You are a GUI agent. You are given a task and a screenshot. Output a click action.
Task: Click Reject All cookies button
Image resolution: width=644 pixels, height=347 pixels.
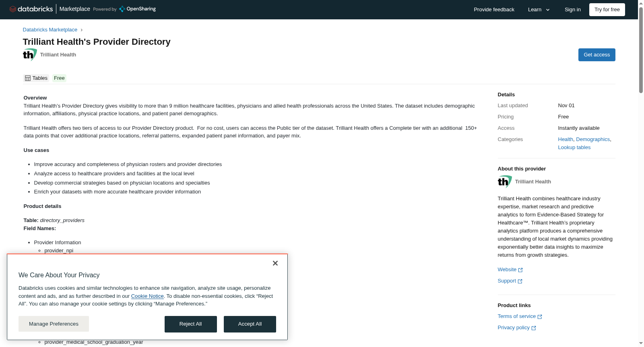(x=190, y=324)
